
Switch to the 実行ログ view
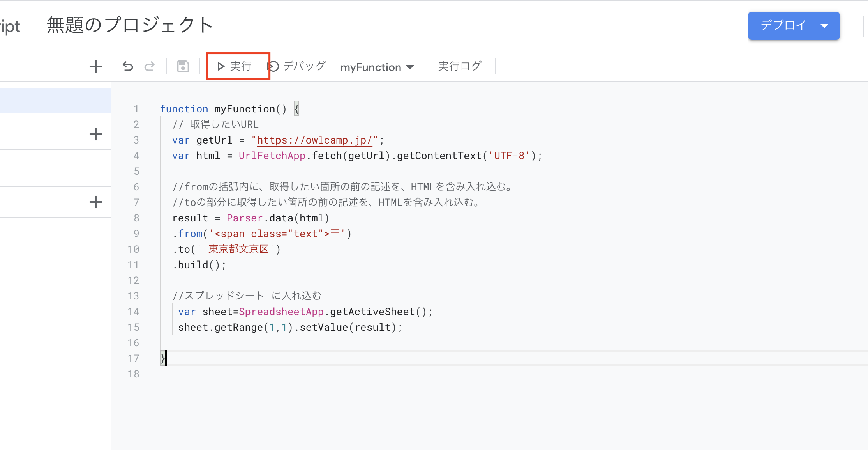click(460, 66)
